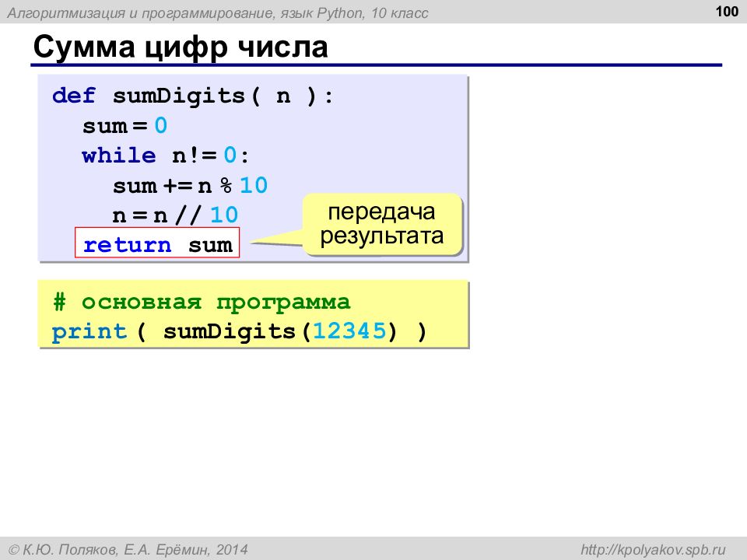The height and width of the screenshot is (560, 747).
Task: Click the "while" keyword in the loop
Action: tap(119, 156)
